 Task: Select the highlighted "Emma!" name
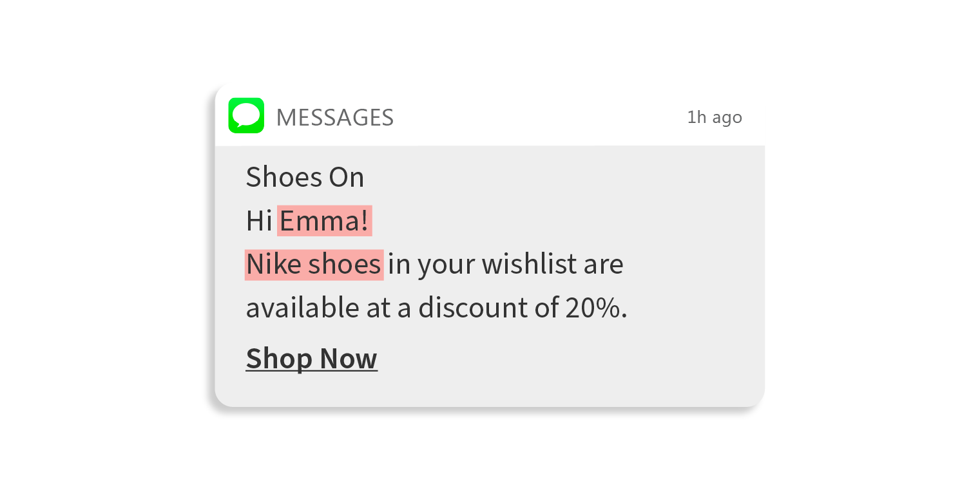click(x=324, y=221)
